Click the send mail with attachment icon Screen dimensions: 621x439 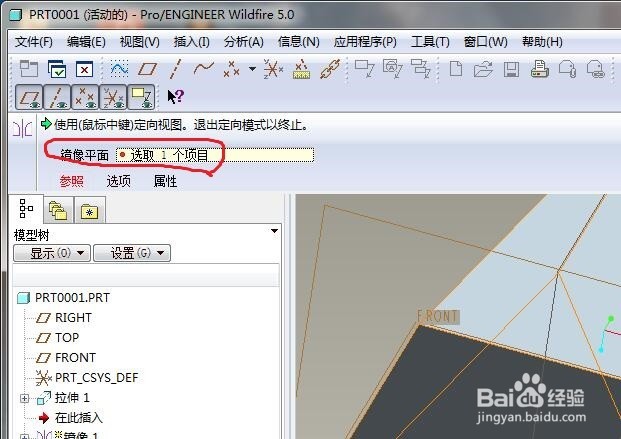(x=567, y=69)
